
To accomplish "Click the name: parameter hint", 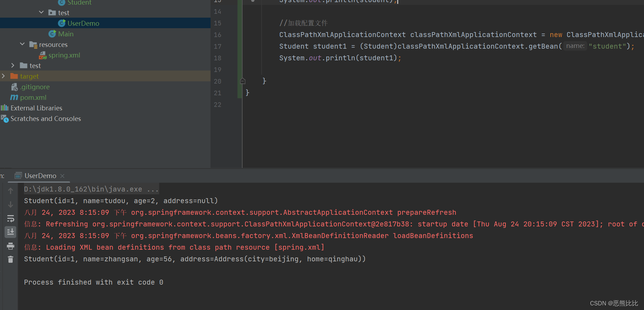I will pos(575,46).
